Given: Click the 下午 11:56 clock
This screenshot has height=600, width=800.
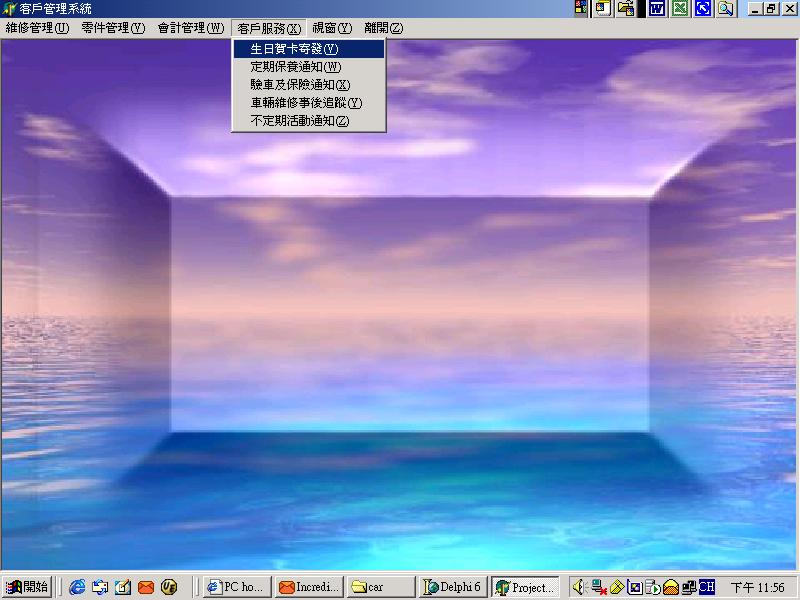Looking at the screenshot, I should point(758,587).
